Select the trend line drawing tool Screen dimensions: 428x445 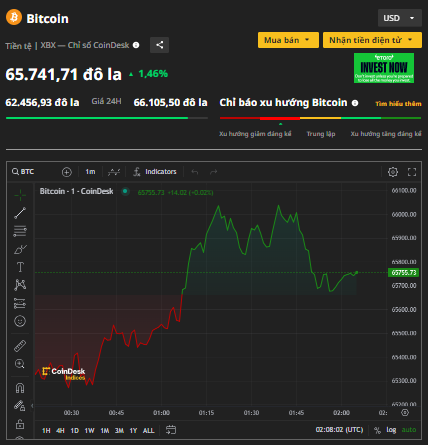tap(20, 213)
